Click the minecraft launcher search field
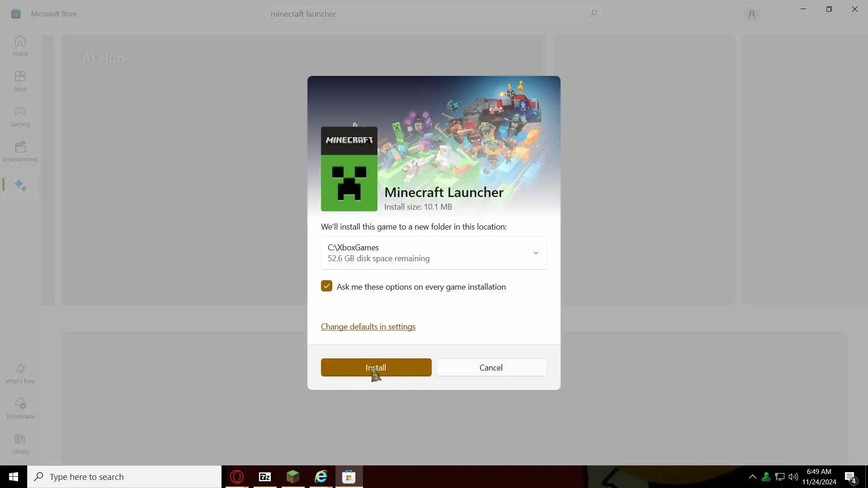Viewport: 868px width, 488px height. click(425, 14)
